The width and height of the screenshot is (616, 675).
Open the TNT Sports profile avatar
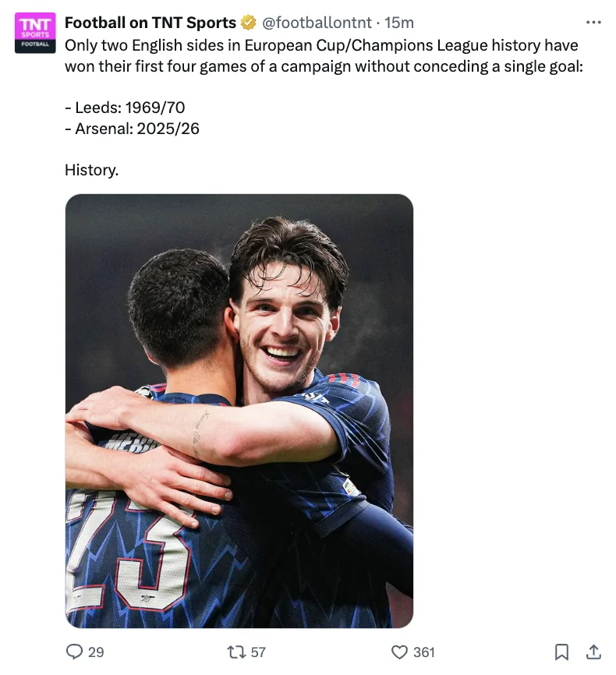35,34
